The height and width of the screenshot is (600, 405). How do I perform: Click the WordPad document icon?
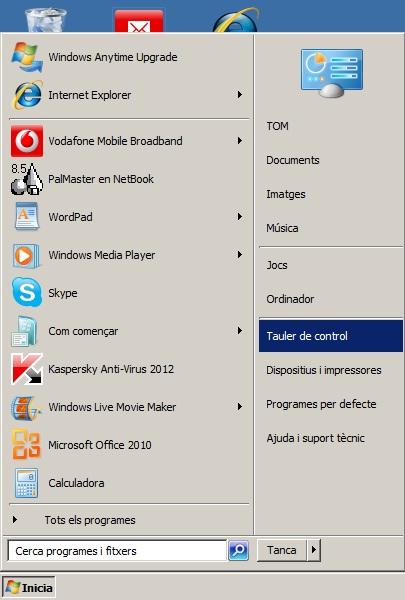point(27,217)
